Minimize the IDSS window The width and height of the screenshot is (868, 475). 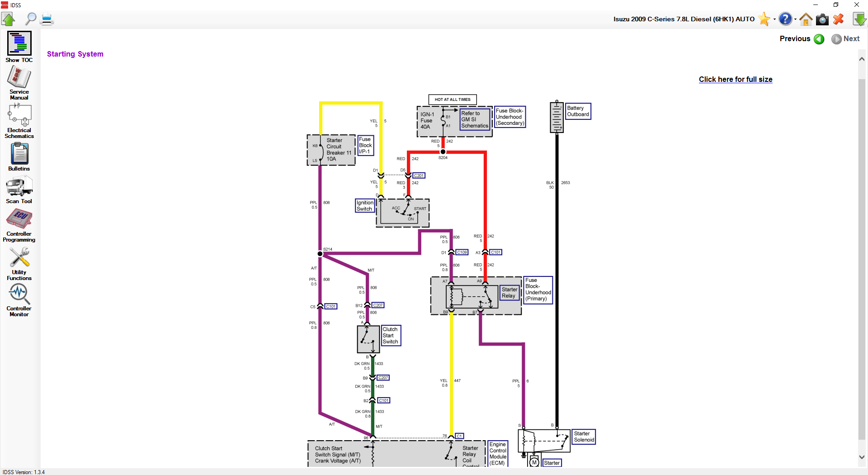pyautogui.click(x=816, y=5)
